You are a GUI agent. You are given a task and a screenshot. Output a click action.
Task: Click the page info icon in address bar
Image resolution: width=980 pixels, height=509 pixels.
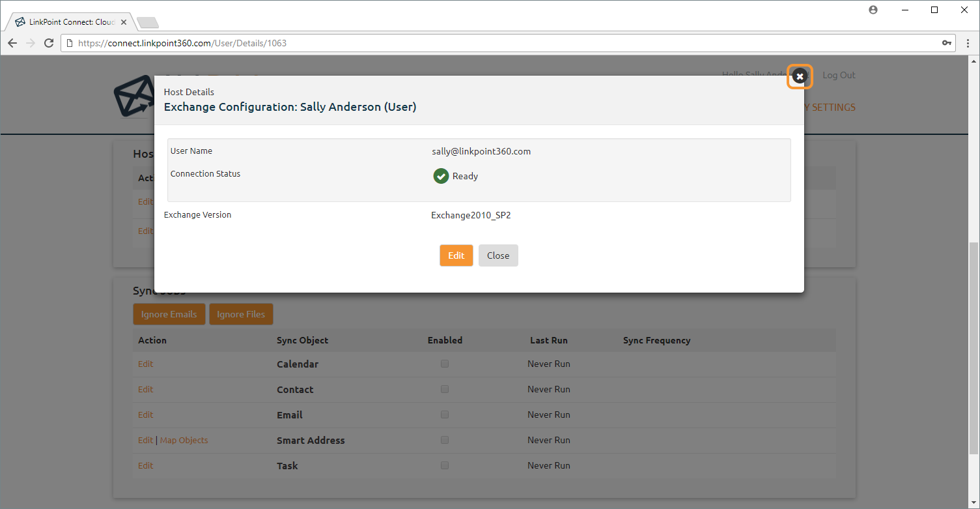(x=70, y=43)
